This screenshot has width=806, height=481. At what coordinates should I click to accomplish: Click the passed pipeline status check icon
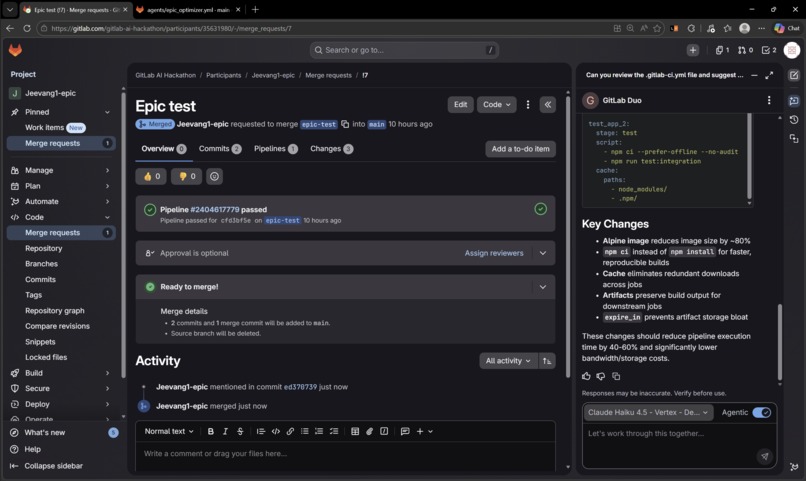point(540,209)
